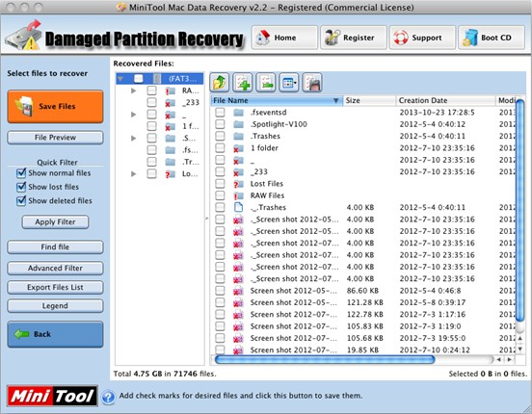Image resolution: width=532 pixels, height=414 pixels.
Task: Click the save checked files toolbar icon
Action: coord(312,83)
